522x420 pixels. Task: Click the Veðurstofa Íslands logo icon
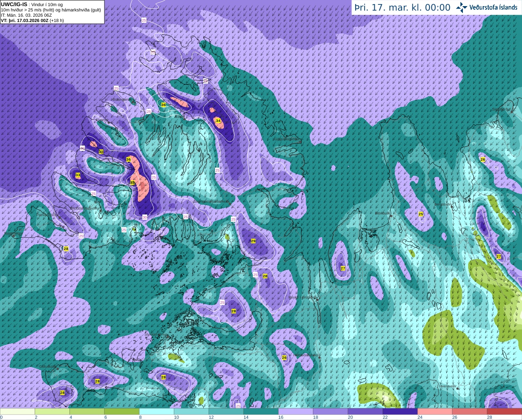click(x=461, y=7)
